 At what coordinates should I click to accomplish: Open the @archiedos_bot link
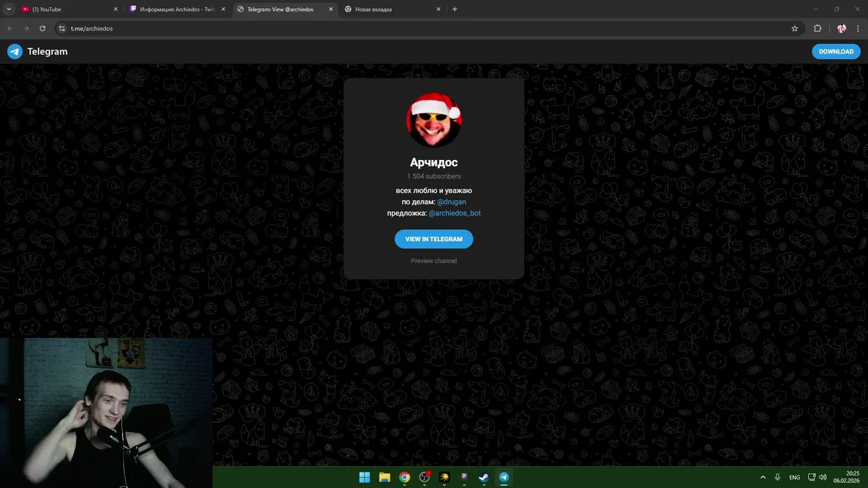[x=454, y=213]
